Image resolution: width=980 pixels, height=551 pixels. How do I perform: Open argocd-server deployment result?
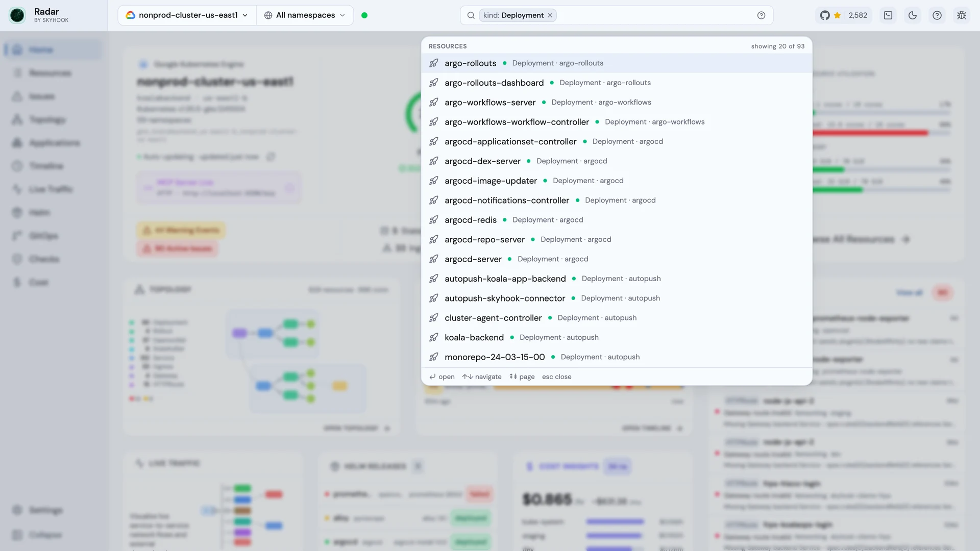[x=617, y=259]
